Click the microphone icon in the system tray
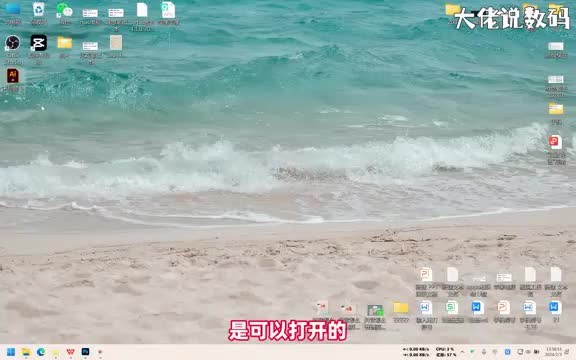The height and width of the screenshot is (360, 576). pyautogui.click(x=484, y=352)
